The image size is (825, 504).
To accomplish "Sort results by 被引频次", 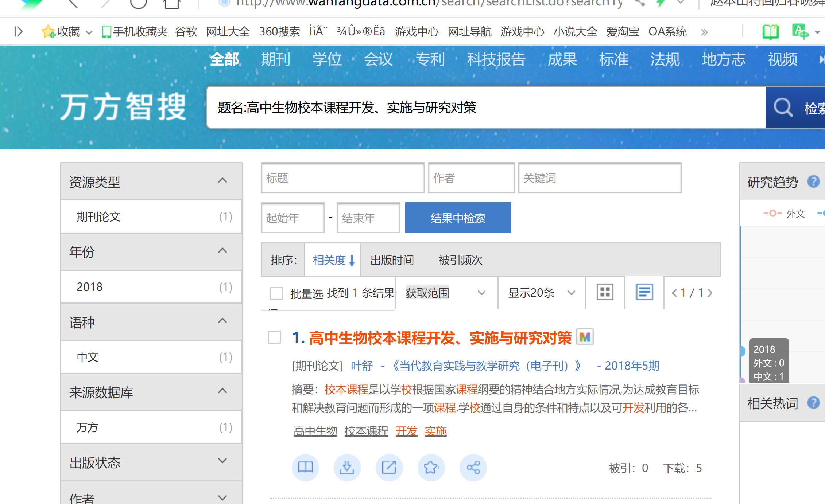I will click(x=460, y=260).
